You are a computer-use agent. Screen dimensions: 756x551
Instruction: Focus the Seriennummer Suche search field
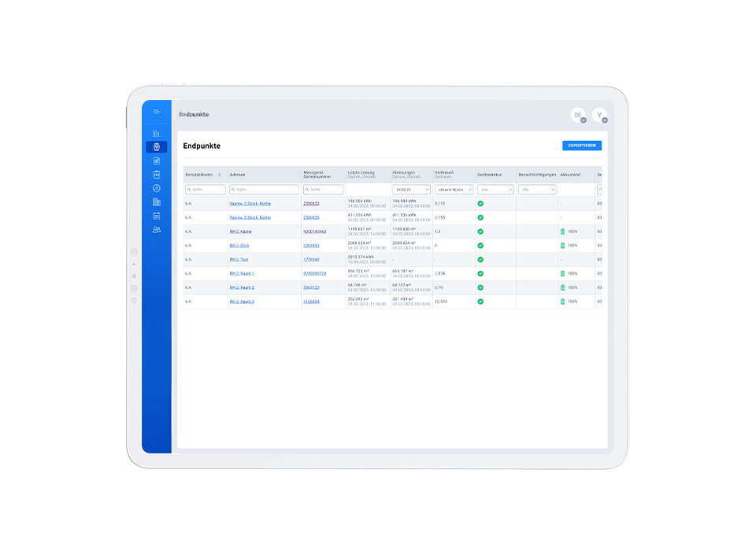point(324,190)
